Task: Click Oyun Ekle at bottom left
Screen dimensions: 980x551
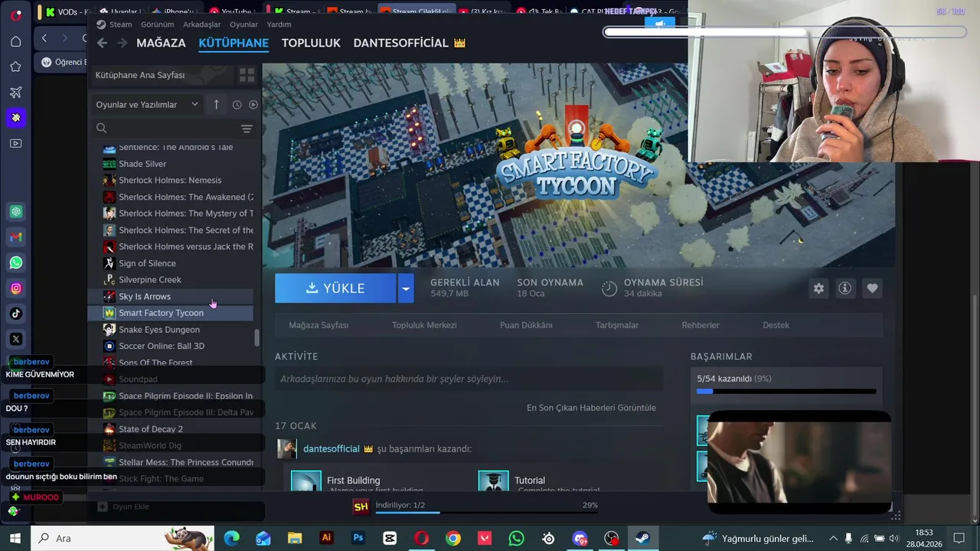Action: [x=123, y=507]
